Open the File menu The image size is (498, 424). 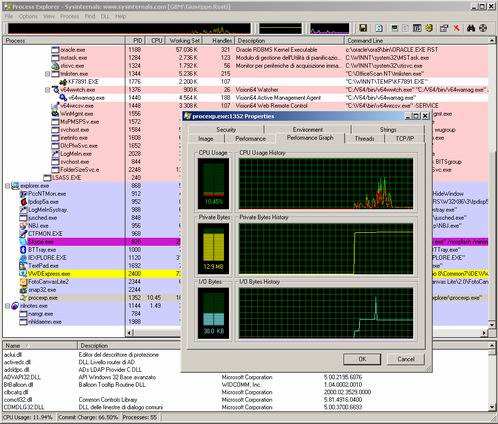tap(9, 16)
